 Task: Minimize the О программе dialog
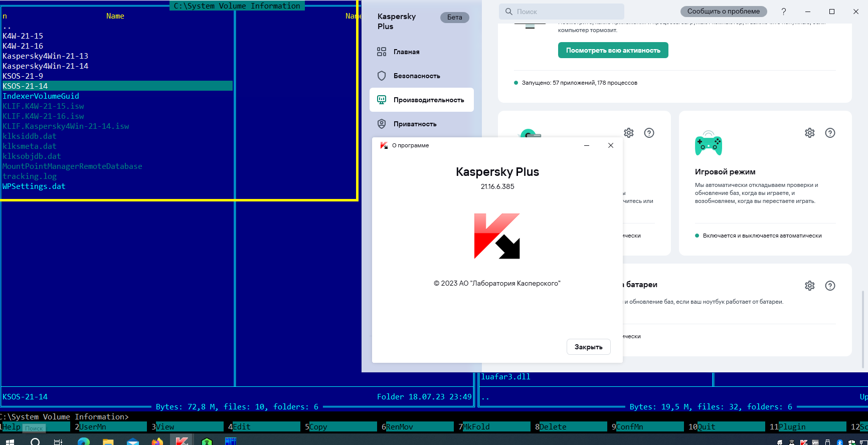tap(587, 145)
